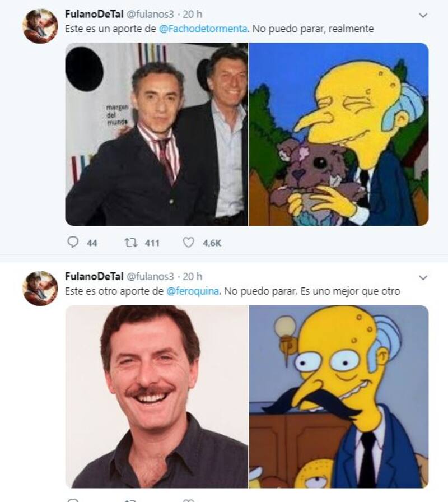Viewport: 448px width, 502px height.
Task: Click the 4,6K likes count
Action: [212, 243]
